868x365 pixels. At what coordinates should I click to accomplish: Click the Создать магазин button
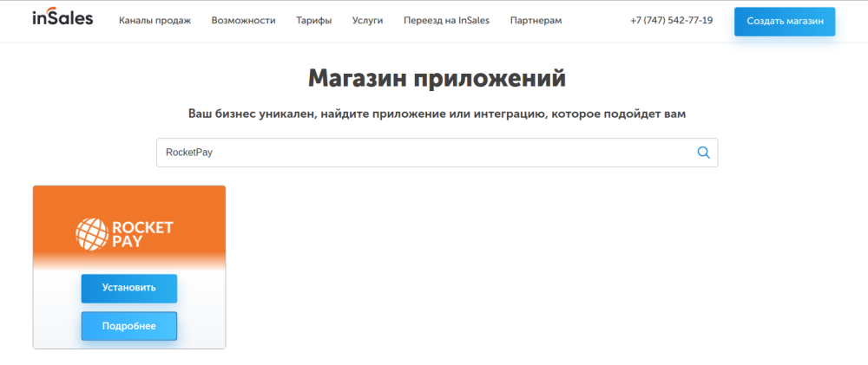[x=785, y=22]
